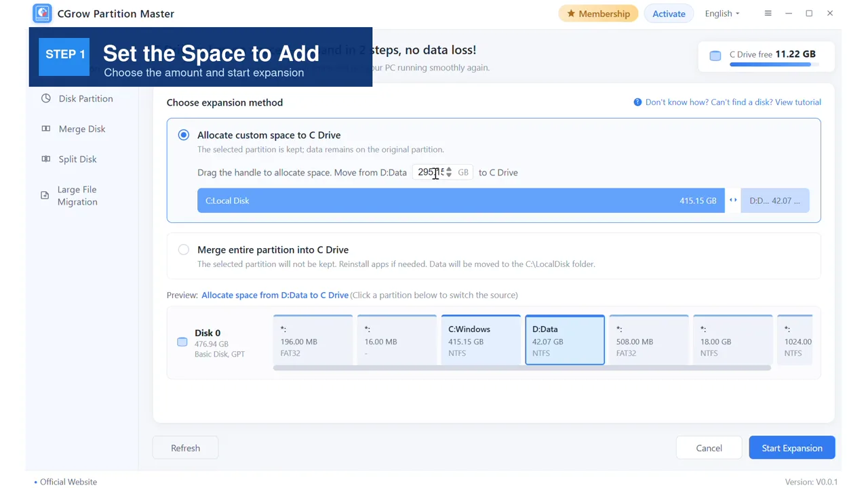Click the Refresh button
The width and height of the screenshot is (868, 488).
click(x=185, y=448)
